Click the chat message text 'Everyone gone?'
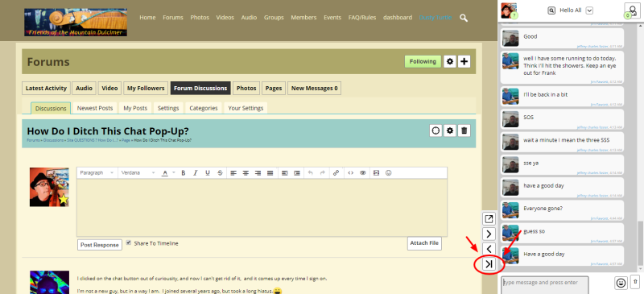Image resolution: width=644 pixels, height=294 pixels. coord(543,208)
